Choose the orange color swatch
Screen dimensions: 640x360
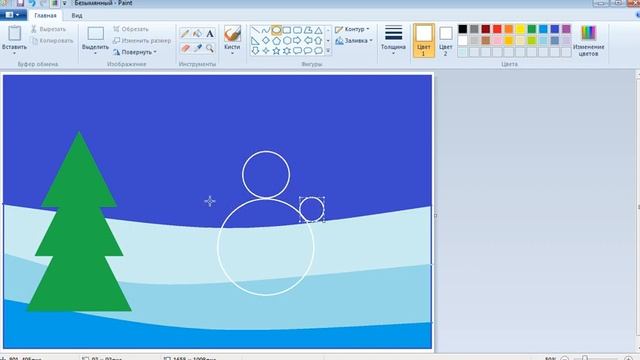(x=509, y=29)
